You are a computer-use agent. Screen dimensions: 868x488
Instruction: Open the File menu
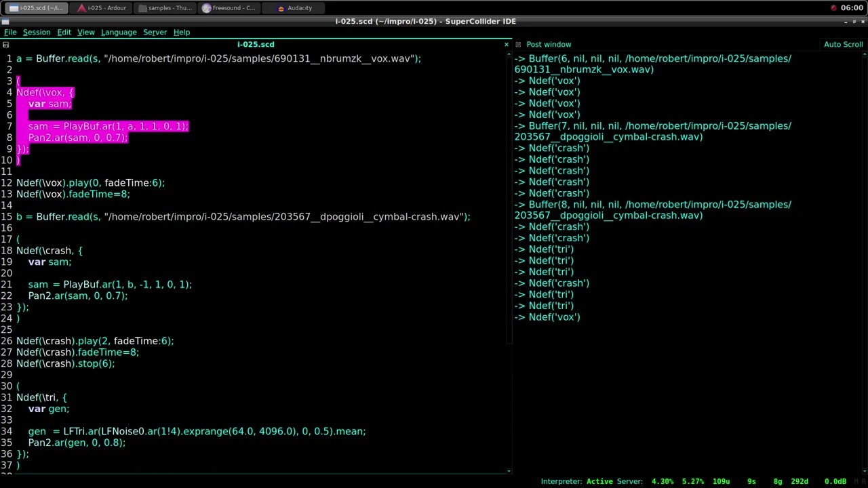coord(10,32)
